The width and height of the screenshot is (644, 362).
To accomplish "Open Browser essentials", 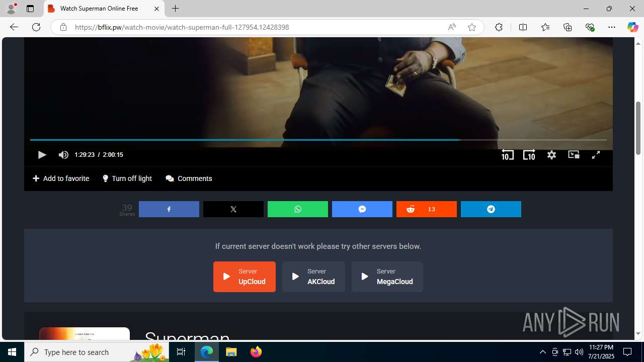I will tap(590, 27).
